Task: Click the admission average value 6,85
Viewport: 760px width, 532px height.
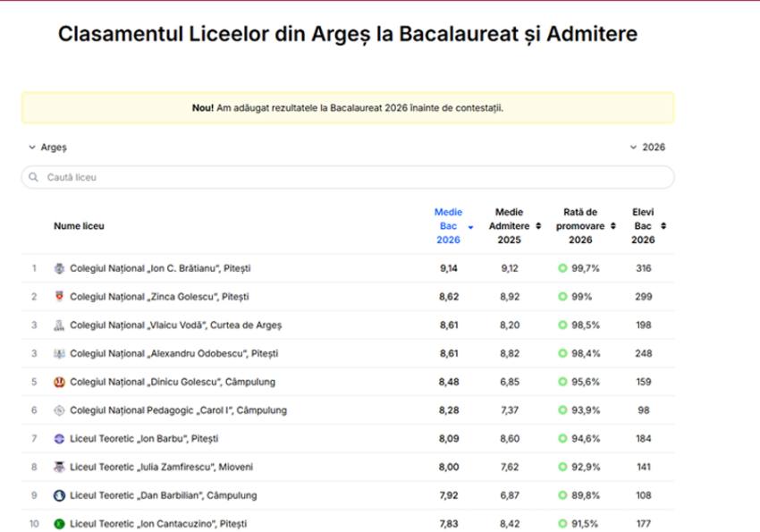Action: point(510,382)
